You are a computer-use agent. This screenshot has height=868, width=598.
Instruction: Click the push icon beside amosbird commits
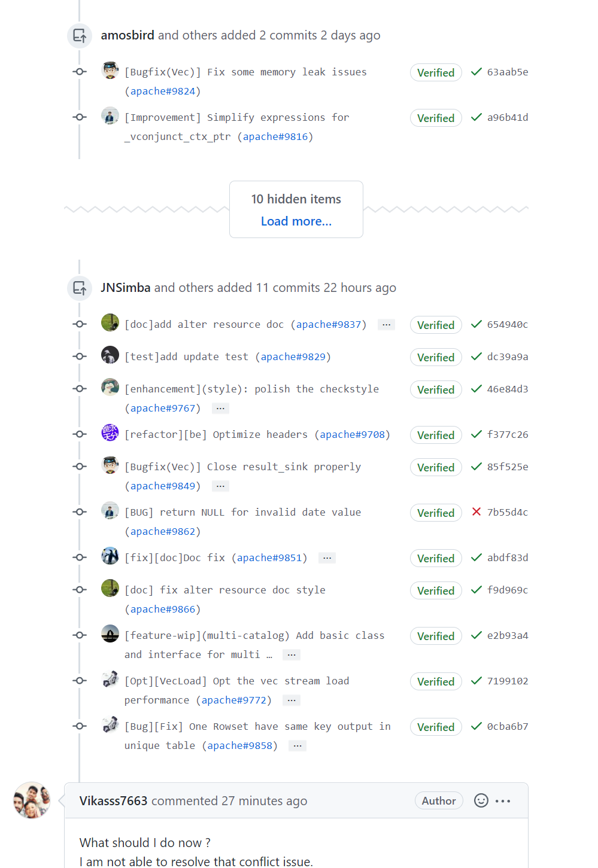tap(80, 36)
